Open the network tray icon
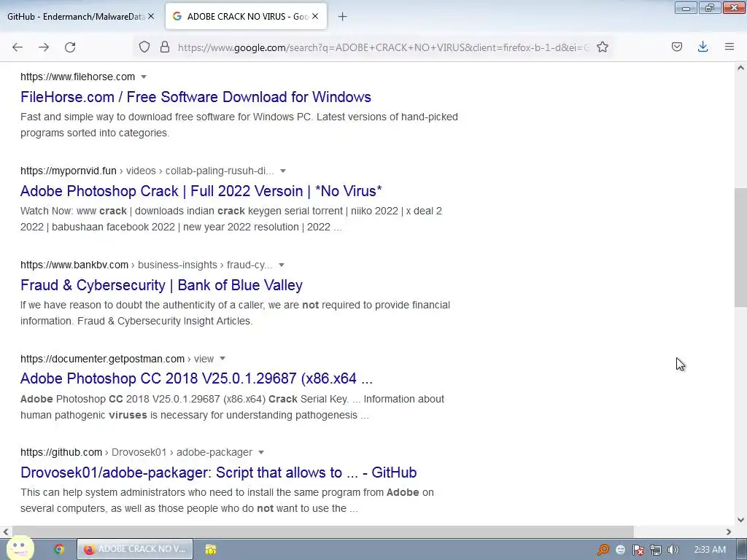Screen dimensions: 747x560 tap(656, 550)
